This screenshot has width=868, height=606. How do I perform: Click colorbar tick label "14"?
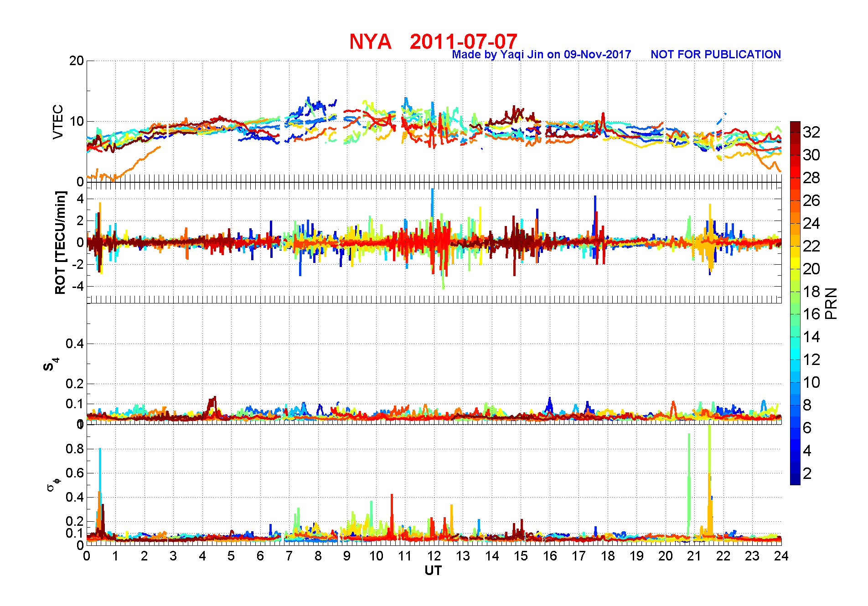pyautogui.click(x=811, y=337)
